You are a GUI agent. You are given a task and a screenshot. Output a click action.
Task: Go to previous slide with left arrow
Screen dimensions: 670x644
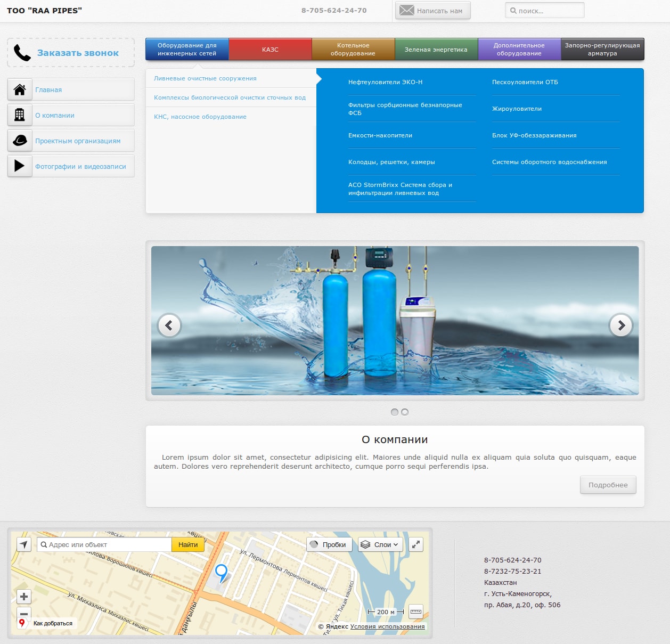point(169,325)
